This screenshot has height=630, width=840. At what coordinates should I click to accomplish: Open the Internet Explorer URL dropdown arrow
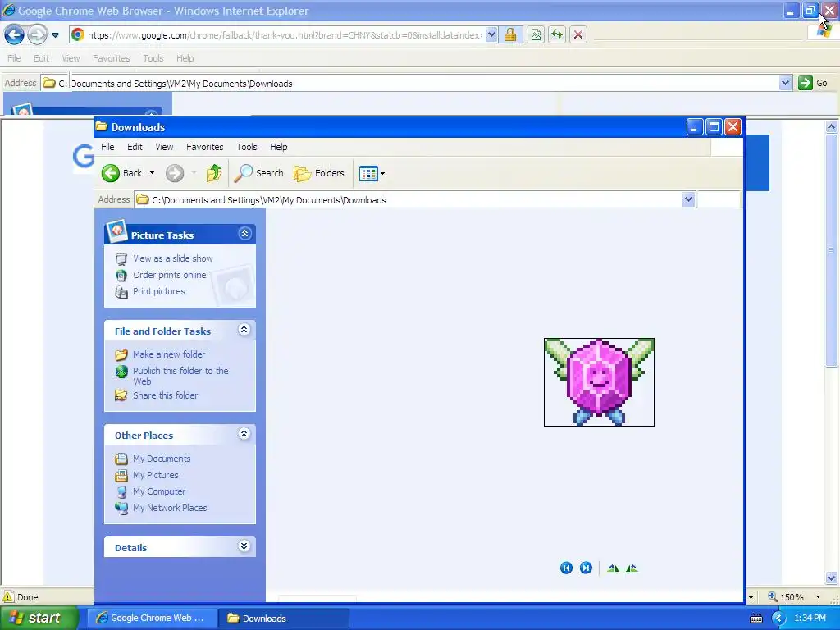[x=491, y=34]
